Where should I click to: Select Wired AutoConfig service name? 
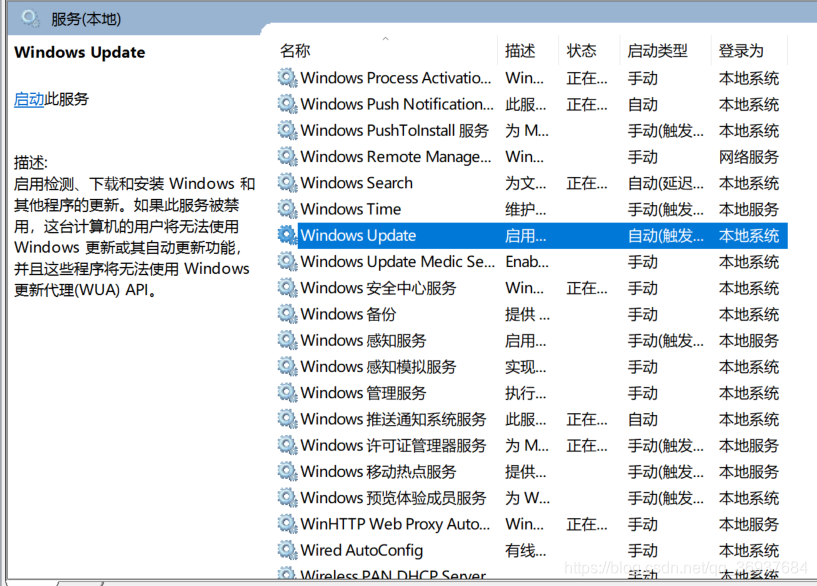(362, 550)
